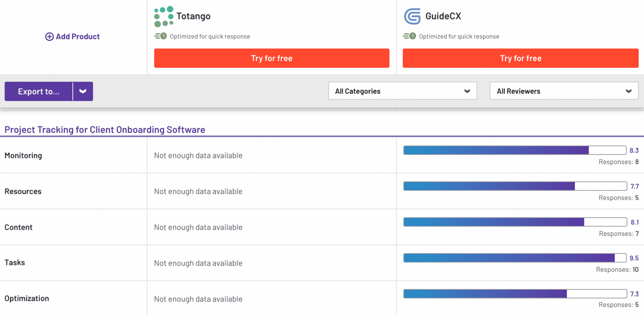Image resolution: width=644 pixels, height=315 pixels.
Task: Click the 9.5 score for Tasks
Action: [x=634, y=258]
